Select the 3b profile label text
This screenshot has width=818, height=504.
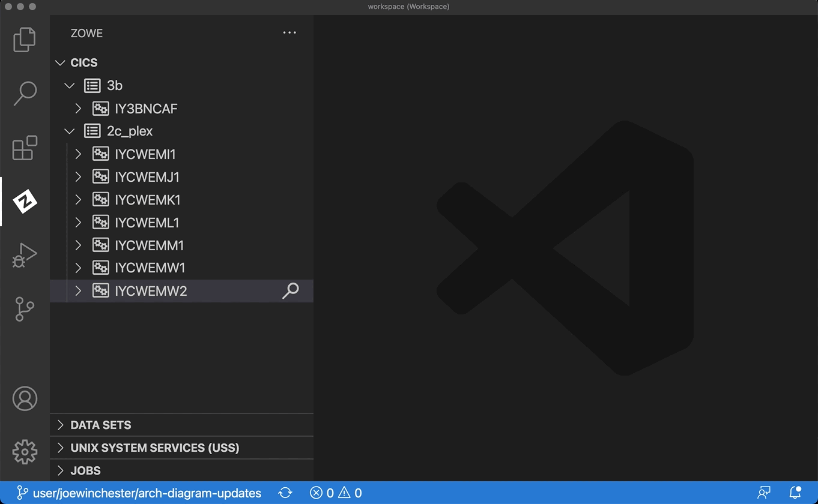point(115,86)
